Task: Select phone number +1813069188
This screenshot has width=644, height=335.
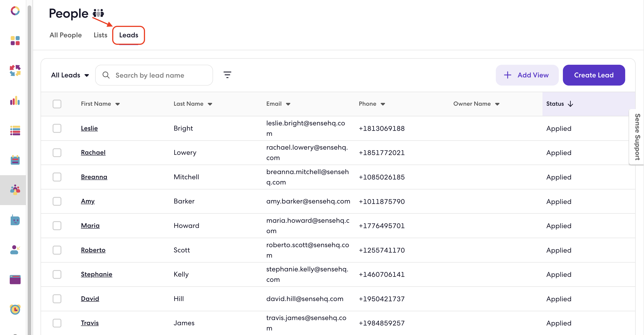Action: click(382, 128)
